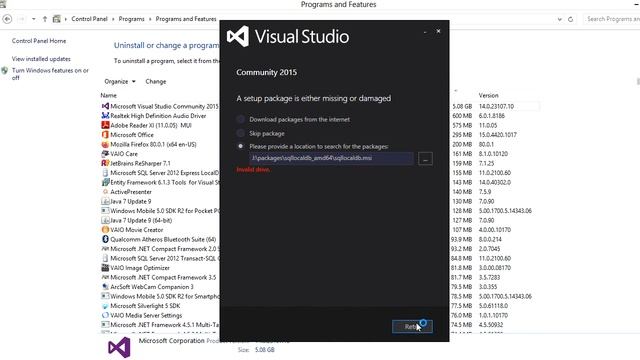
Task: Open Turn Windows features on or off
Action: pos(50,74)
